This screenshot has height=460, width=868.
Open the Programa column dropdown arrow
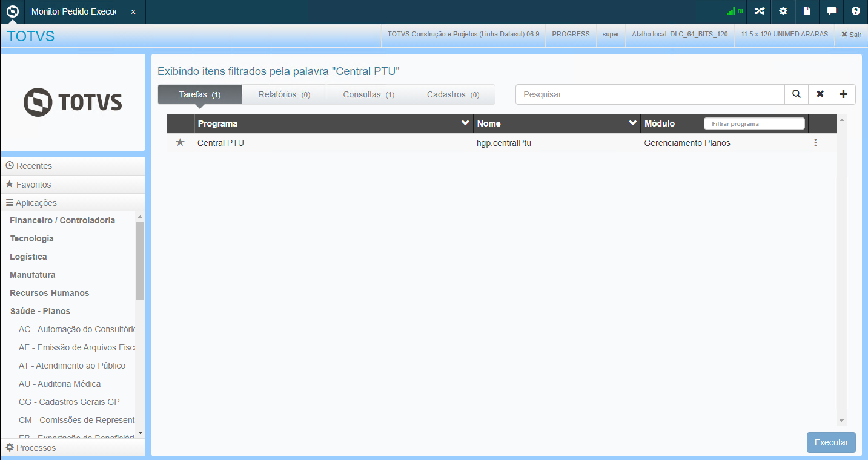pos(465,123)
